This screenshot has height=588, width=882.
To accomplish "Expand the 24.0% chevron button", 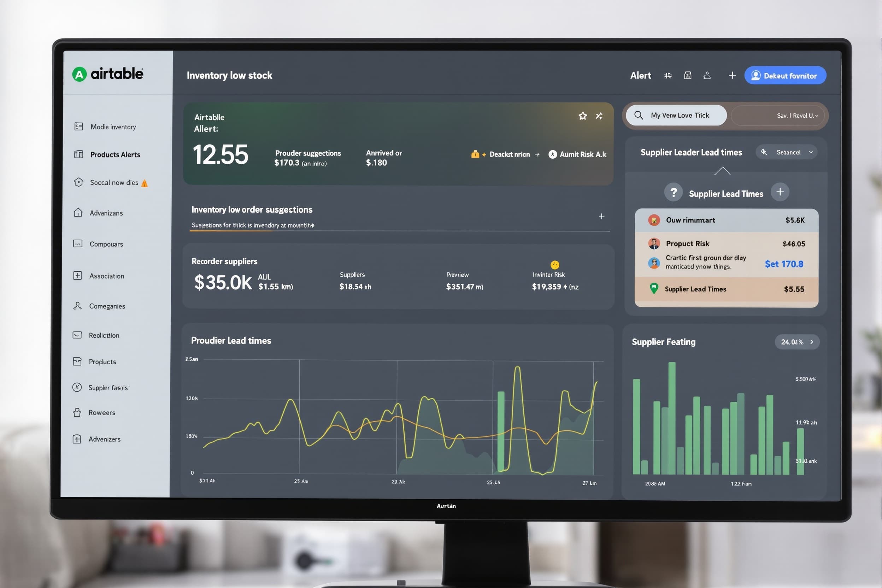I will (797, 342).
